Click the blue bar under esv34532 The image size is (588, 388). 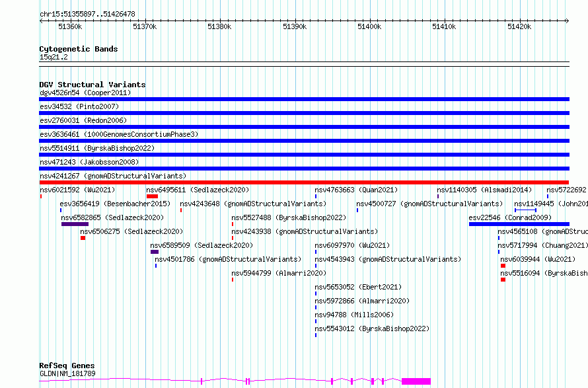tap(304, 113)
